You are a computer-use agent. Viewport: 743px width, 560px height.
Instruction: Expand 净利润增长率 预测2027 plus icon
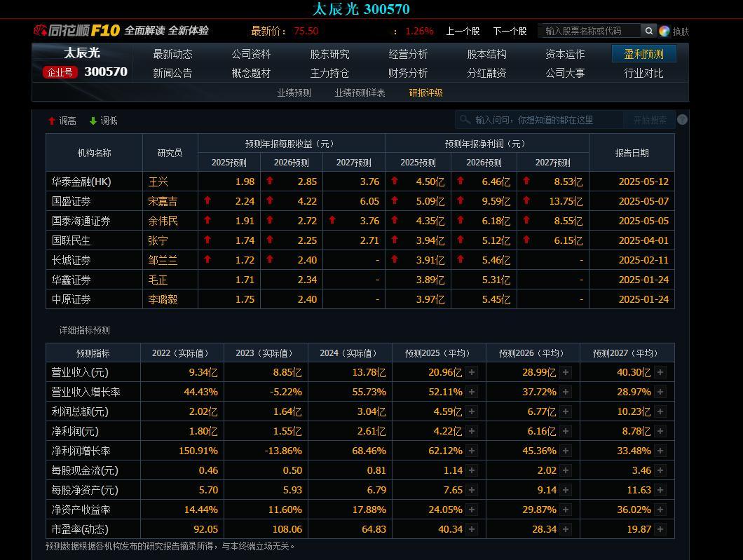(660, 451)
